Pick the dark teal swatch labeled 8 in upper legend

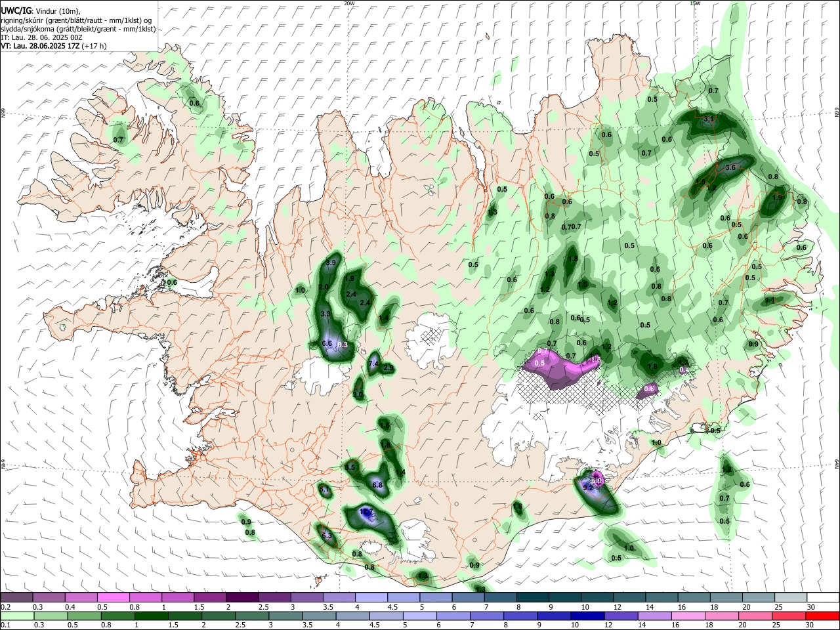[x=533, y=597]
